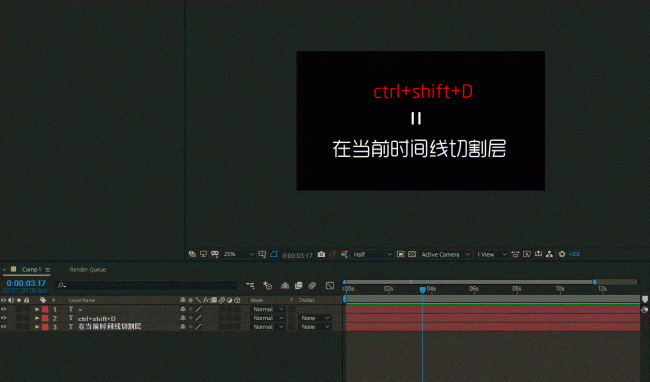Click red label color of layer 3

(x=45, y=327)
